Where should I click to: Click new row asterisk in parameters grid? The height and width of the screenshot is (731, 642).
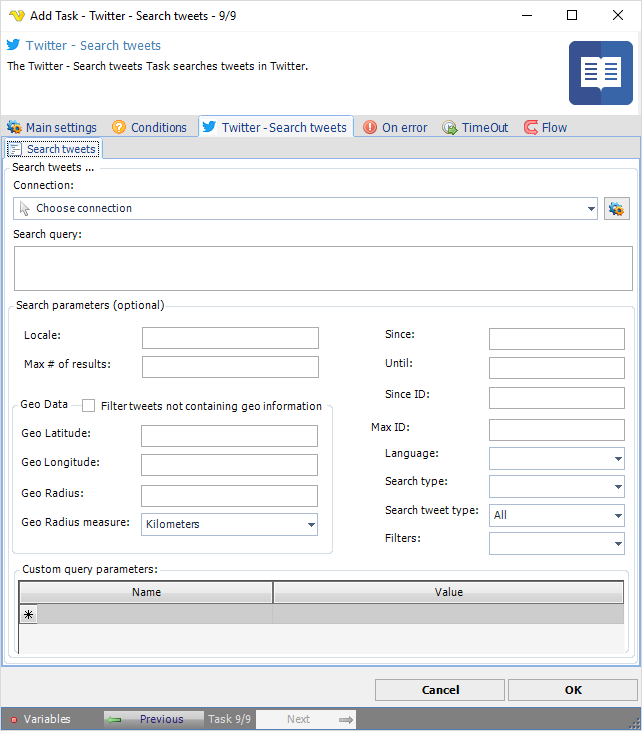pyautogui.click(x=28, y=615)
